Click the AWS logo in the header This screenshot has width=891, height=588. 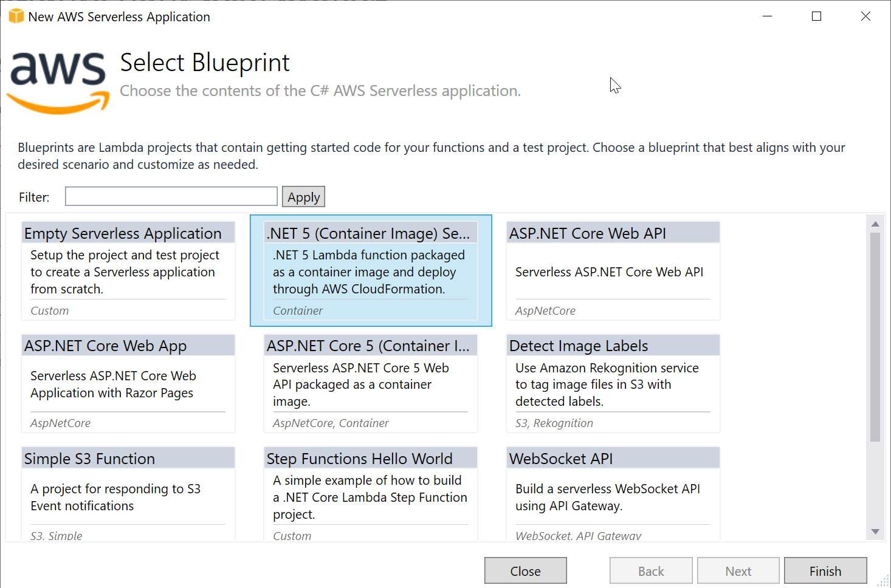tap(58, 82)
